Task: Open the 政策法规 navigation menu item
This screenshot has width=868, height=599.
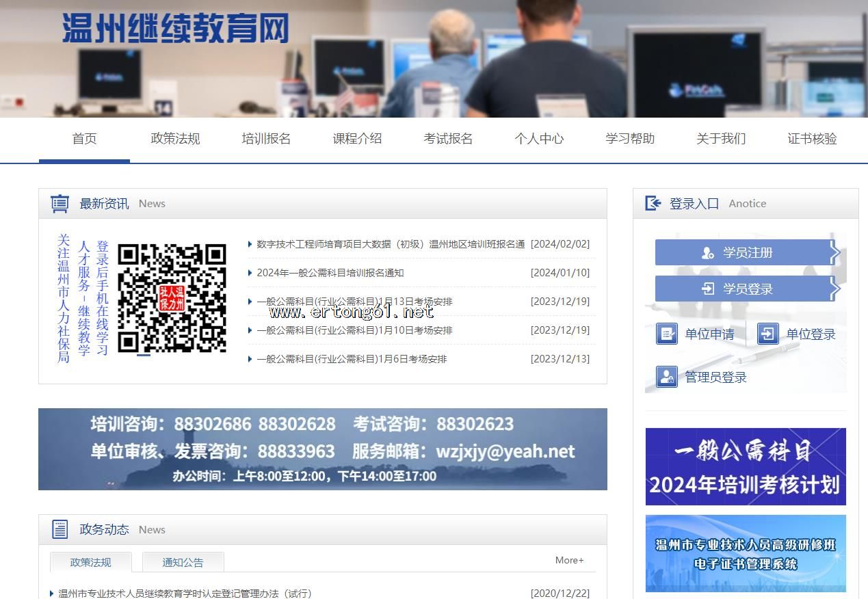Action: click(175, 139)
